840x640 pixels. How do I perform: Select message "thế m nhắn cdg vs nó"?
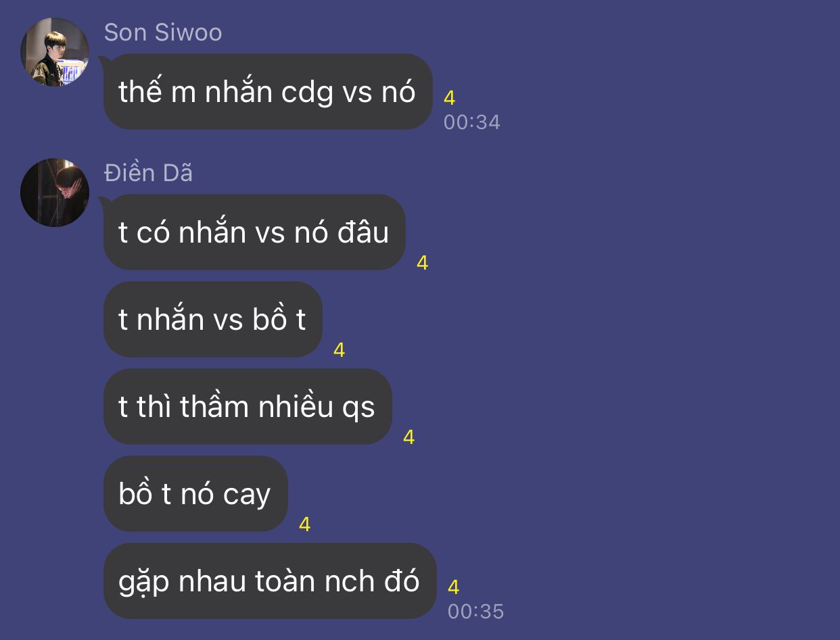(x=268, y=91)
